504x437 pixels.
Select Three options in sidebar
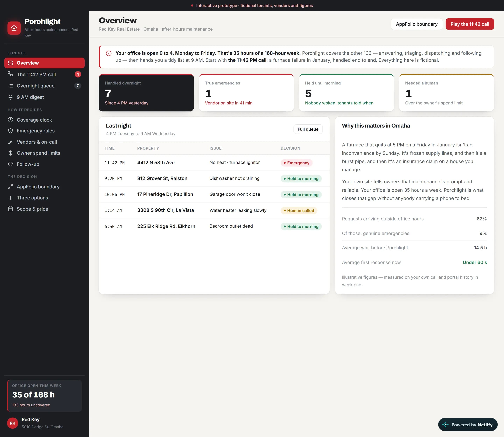(44, 198)
